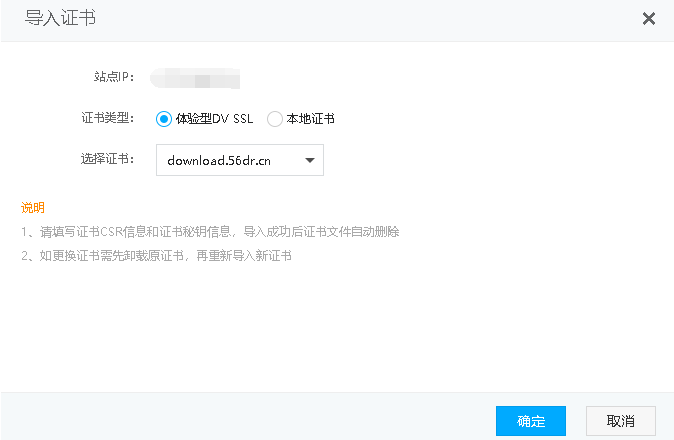The width and height of the screenshot is (674, 440).
Task: Select the 本地证书 radio option
Action: pyautogui.click(x=275, y=119)
